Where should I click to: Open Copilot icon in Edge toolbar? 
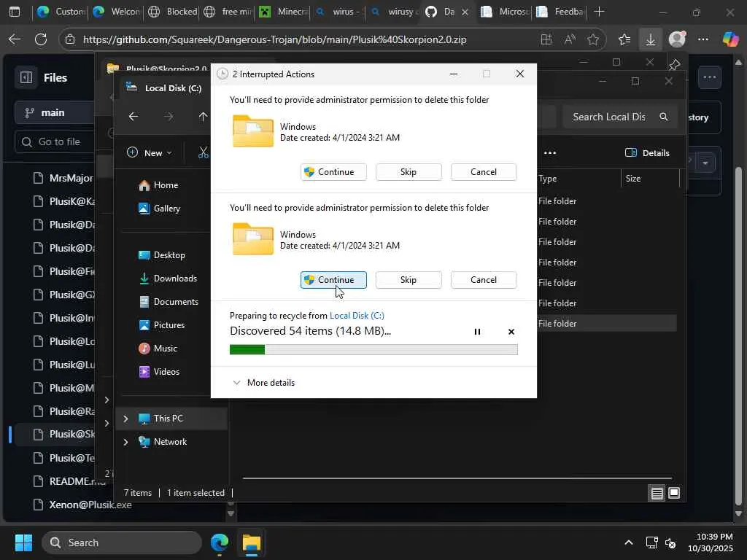tap(730, 39)
